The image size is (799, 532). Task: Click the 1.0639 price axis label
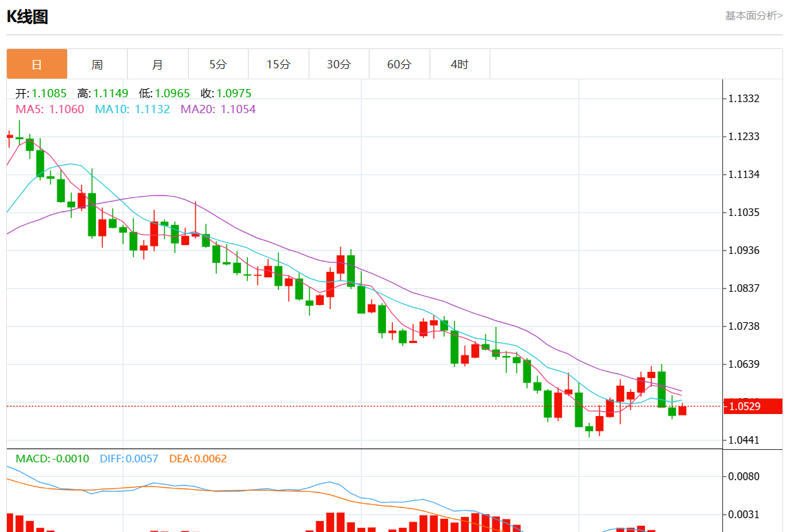tap(744, 364)
